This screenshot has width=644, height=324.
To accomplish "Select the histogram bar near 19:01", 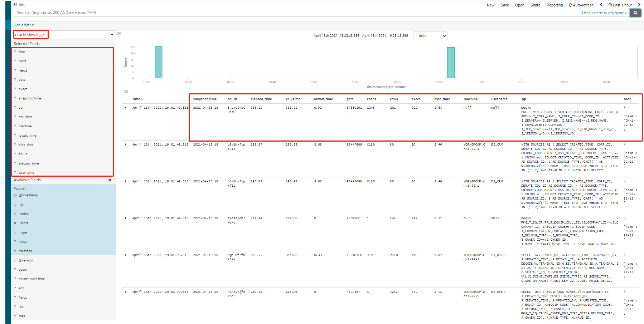I will (450, 63).
